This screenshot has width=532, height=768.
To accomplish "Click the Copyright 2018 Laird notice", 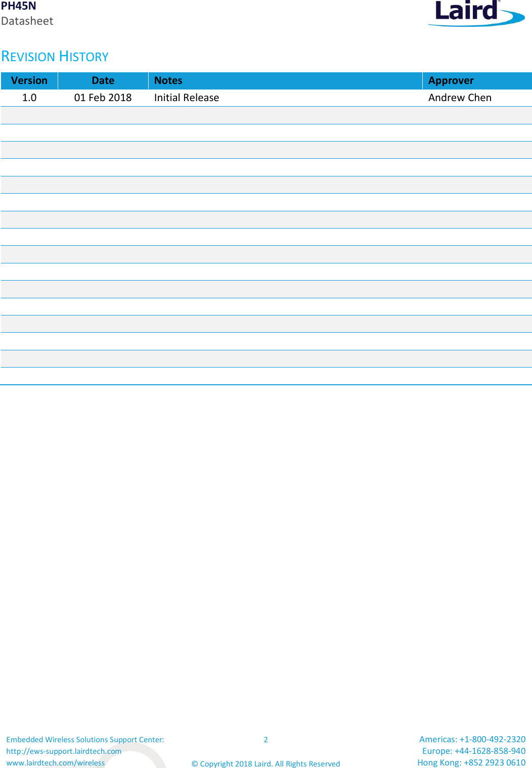I will point(266,763).
